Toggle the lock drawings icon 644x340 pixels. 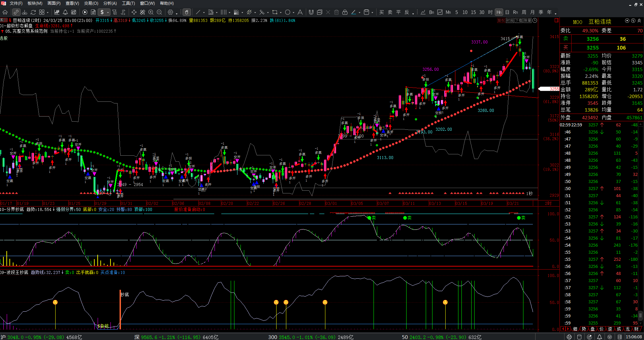[345, 12]
